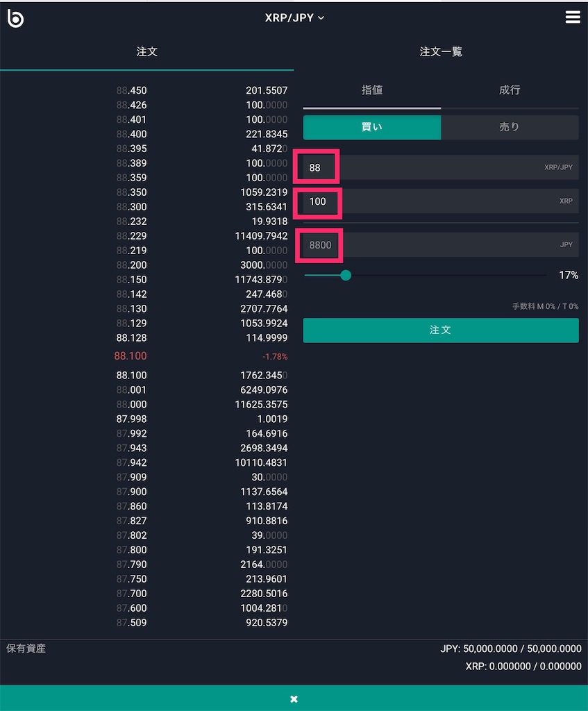The height and width of the screenshot is (711, 588).
Task: Select bid price 87.800
Action: click(x=131, y=550)
